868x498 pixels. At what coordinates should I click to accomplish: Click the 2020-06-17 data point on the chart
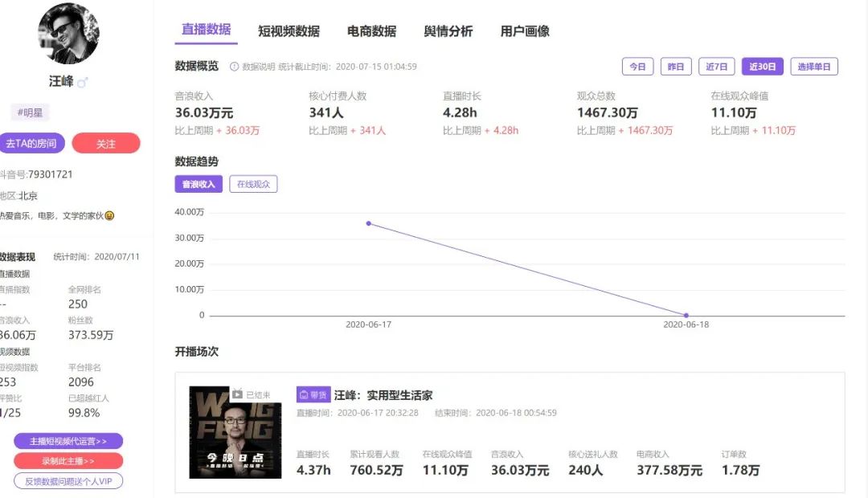[368, 223]
